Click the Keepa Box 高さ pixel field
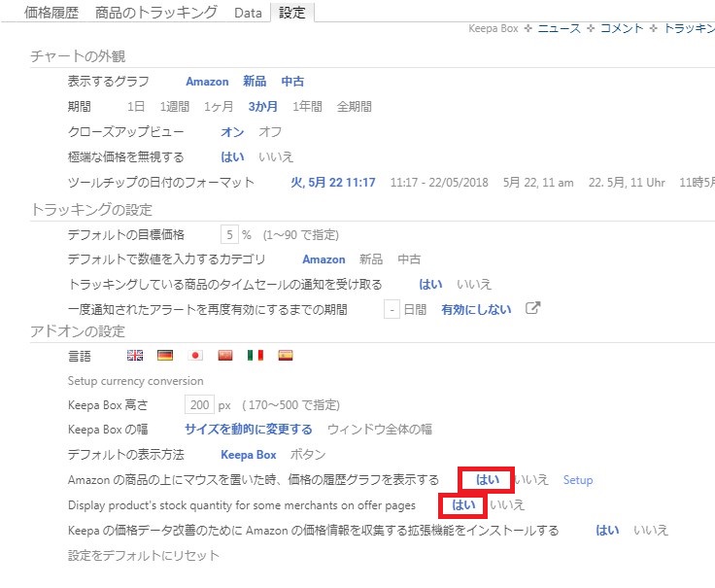Screen dimensions: 715x588 click(199, 404)
